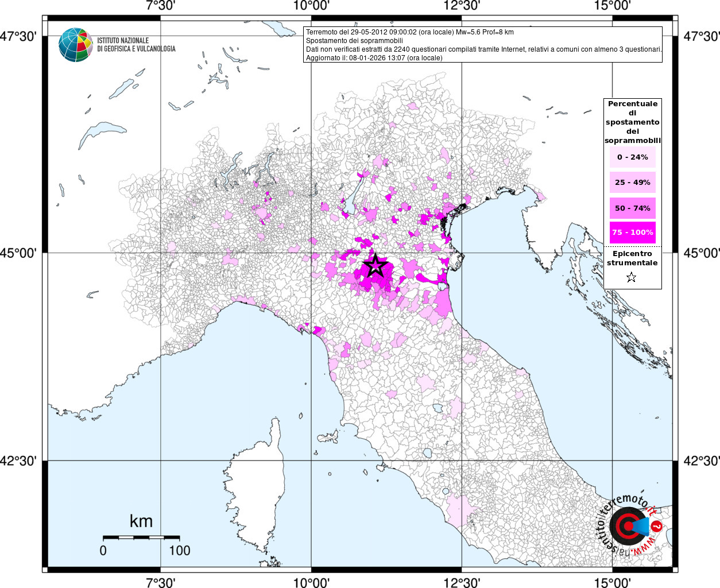Screen dimensions: 720x588
Task: Click the right axis label 42°30'
Action: click(701, 461)
